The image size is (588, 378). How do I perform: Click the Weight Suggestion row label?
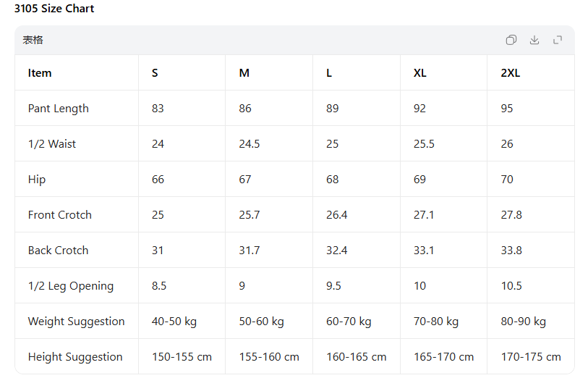77,322
